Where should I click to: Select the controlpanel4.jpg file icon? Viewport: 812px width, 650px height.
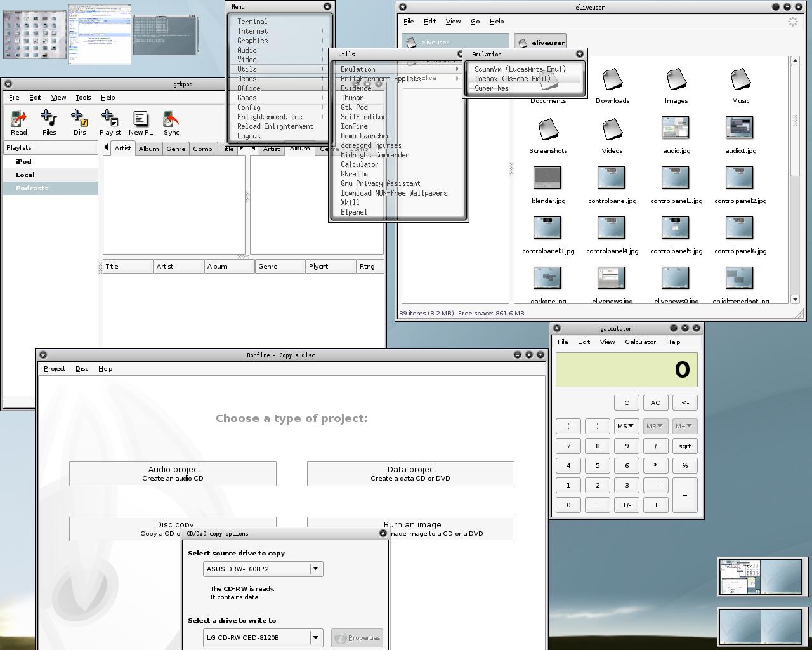point(612,228)
